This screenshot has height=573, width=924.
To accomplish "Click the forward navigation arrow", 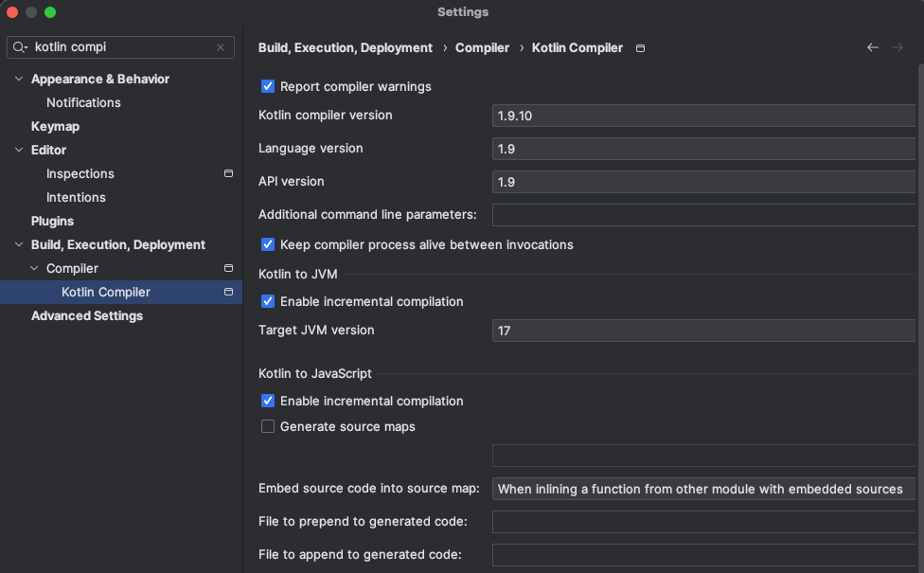I will (897, 47).
